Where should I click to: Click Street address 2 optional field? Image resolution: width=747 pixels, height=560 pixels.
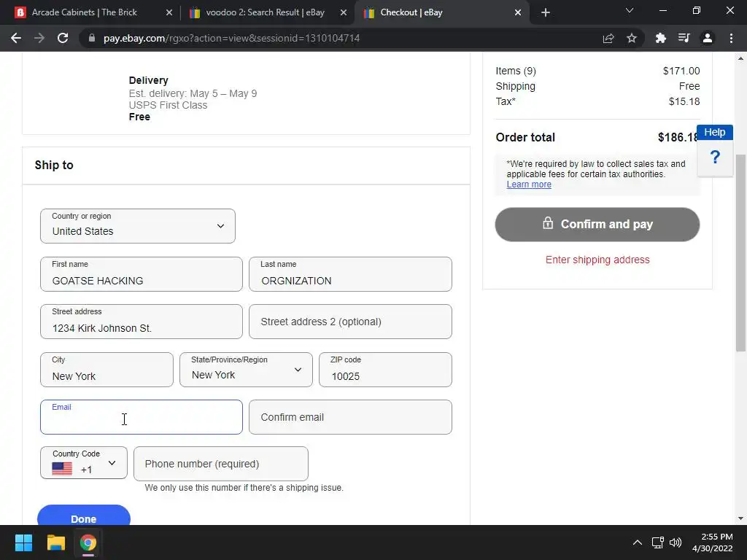pos(350,322)
